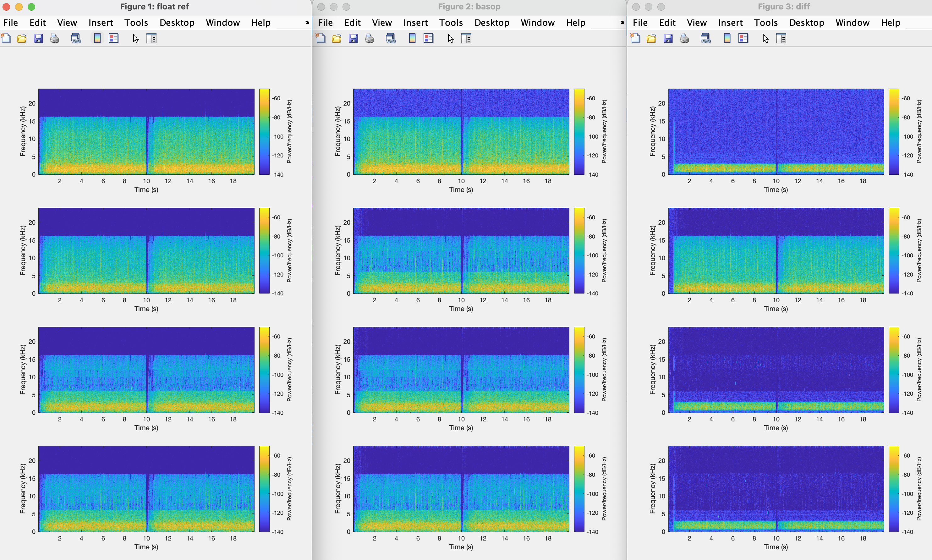Click top colorbar in Figure 1
The image size is (932, 560).
coord(264,131)
